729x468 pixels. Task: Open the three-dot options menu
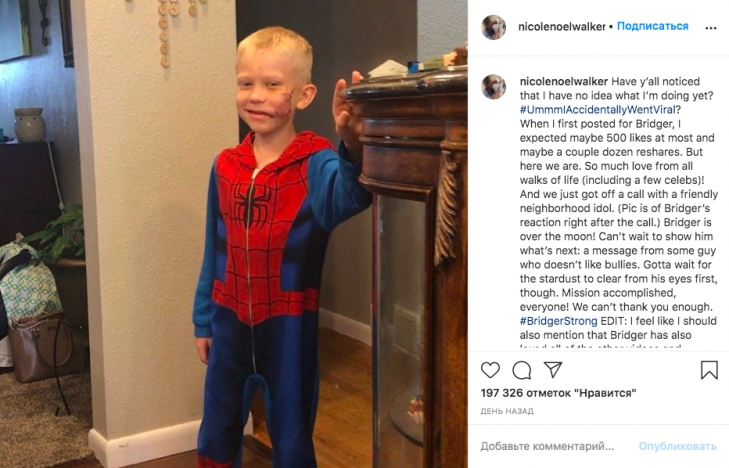click(x=711, y=28)
